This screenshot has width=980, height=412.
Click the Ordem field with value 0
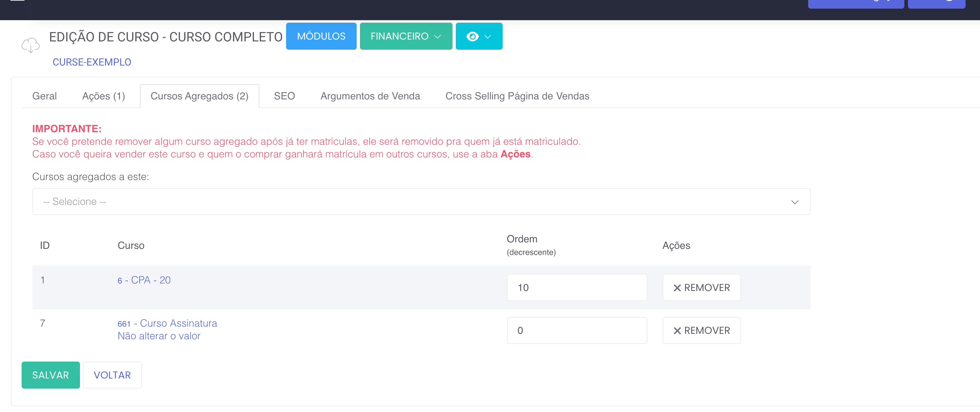coord(576,331)
